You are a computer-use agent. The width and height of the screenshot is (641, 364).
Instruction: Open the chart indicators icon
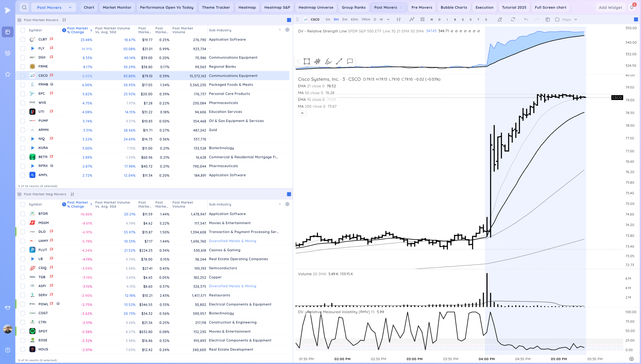pyautogui.click(x=412, y=20)
